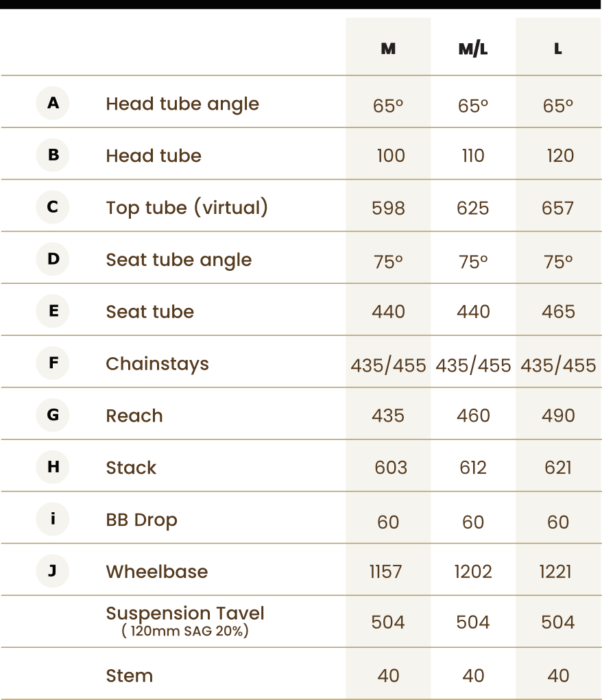
Task: Click the circled letter J badge
Action: [x=53, y=571]
